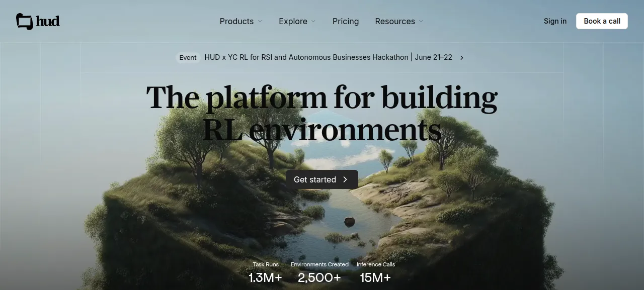Screen dimensions: 644x290
Task: Click the Task Runs 1.3M+ stat
Action: tap(265, 273)
